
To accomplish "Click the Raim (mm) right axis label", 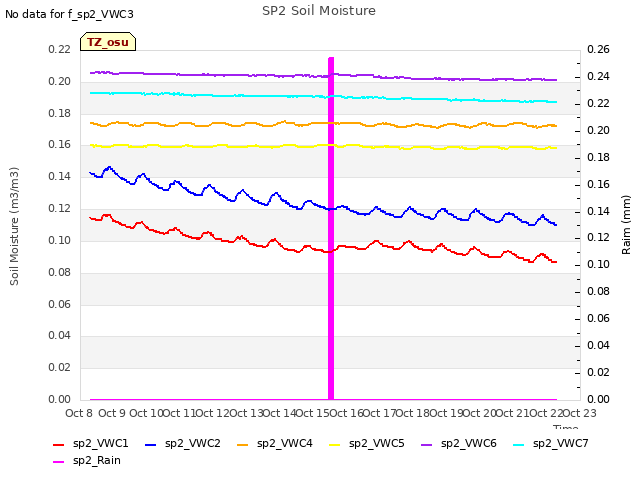I will (626, 225).
